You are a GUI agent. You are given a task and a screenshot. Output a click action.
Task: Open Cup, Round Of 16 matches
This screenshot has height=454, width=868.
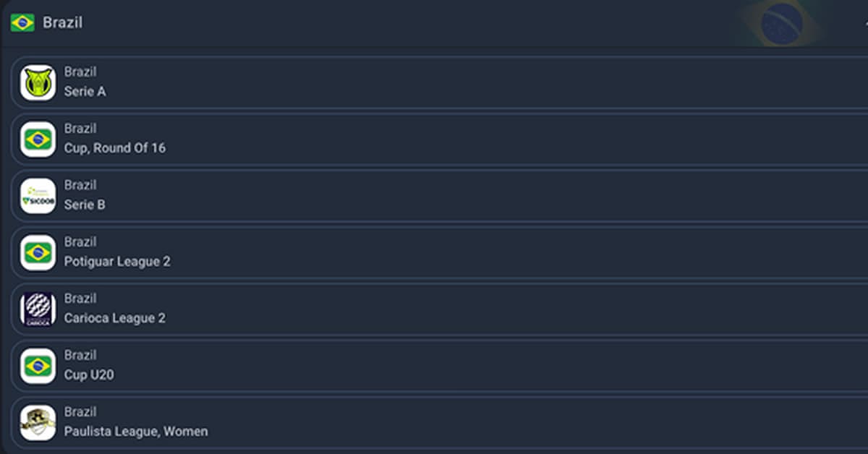[x=114, y=148]
